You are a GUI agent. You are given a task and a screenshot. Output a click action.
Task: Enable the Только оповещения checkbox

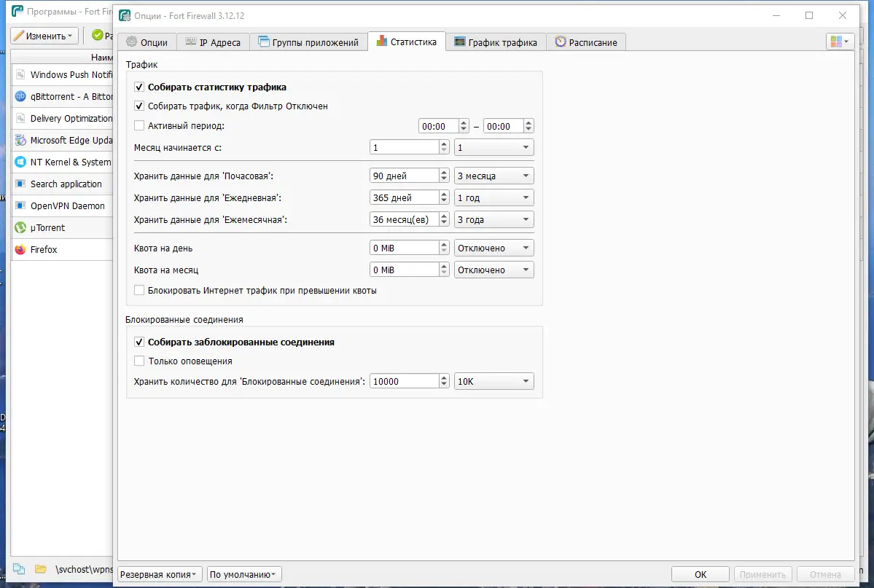139,361
